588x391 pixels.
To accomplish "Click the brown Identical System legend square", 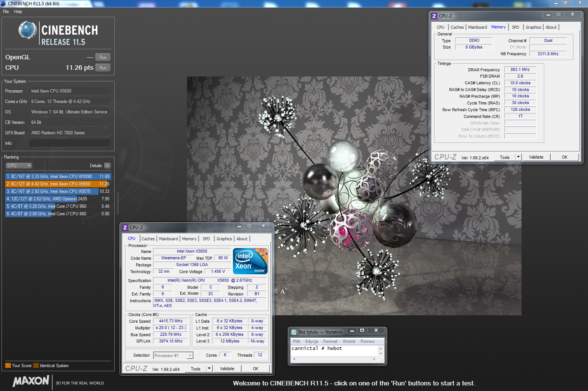I will click(x=36, y=366).
